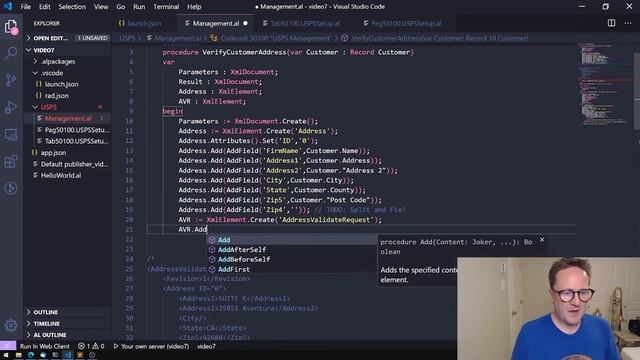Open Source Control view in activity bar
The image size is (640, 360).
tap(11, 80)
